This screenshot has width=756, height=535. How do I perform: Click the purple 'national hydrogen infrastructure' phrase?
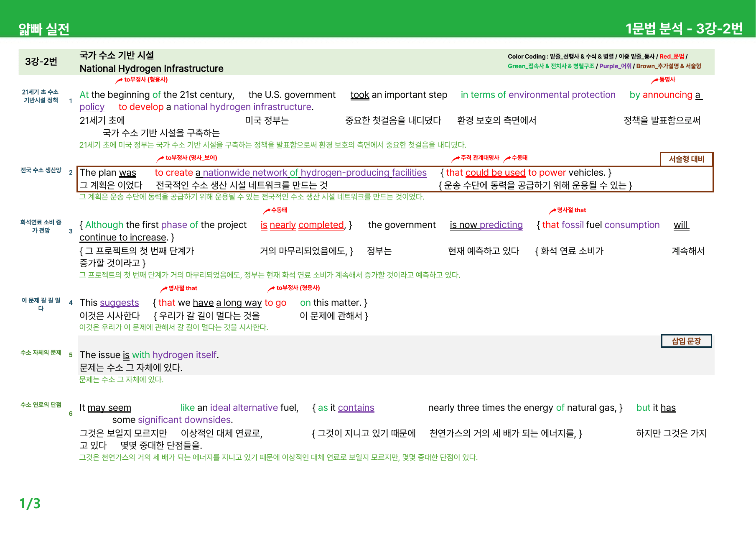[x=242, y=107]
